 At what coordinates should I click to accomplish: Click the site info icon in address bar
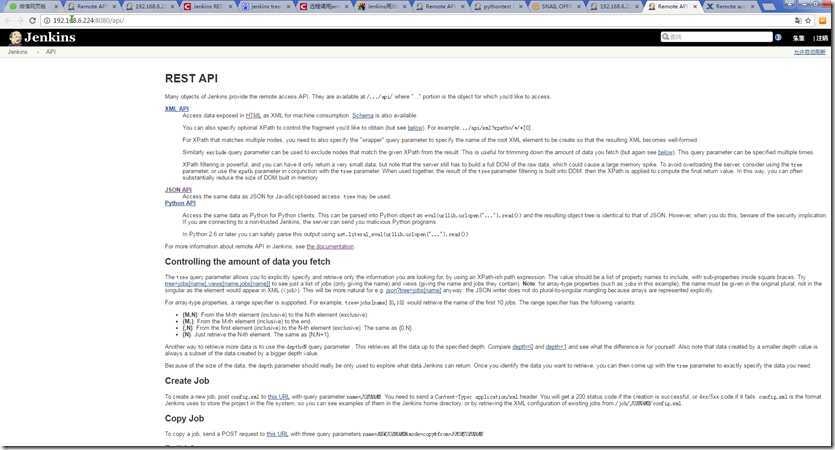[47, 20]
